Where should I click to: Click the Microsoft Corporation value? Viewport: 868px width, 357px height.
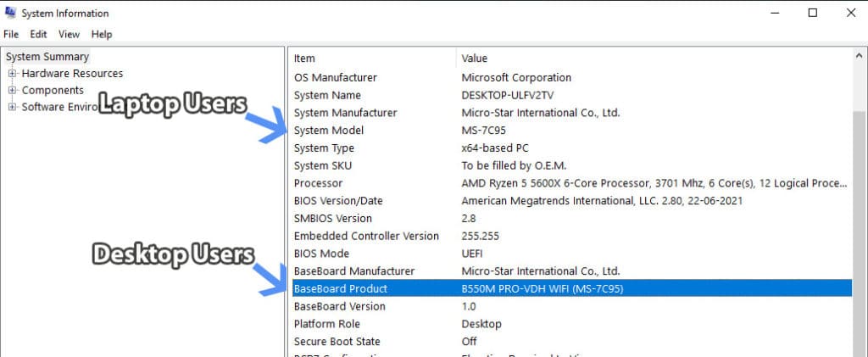click(516, 77)
